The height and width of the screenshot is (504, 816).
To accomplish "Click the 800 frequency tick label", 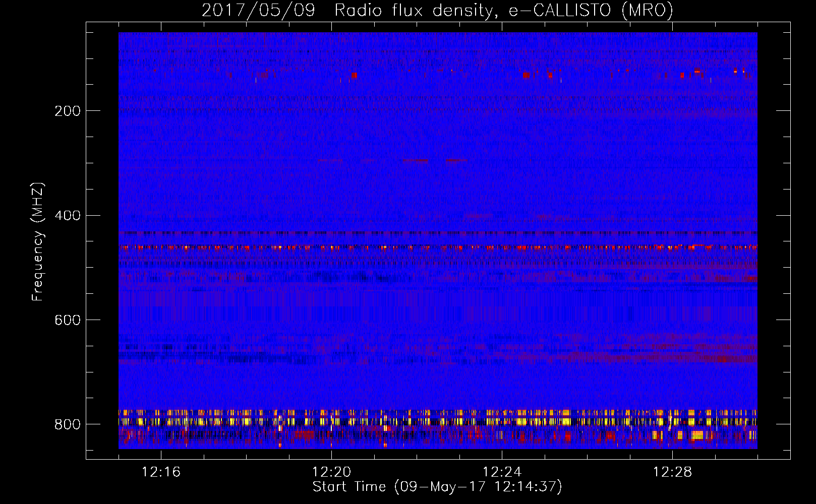I will [68, 424].
